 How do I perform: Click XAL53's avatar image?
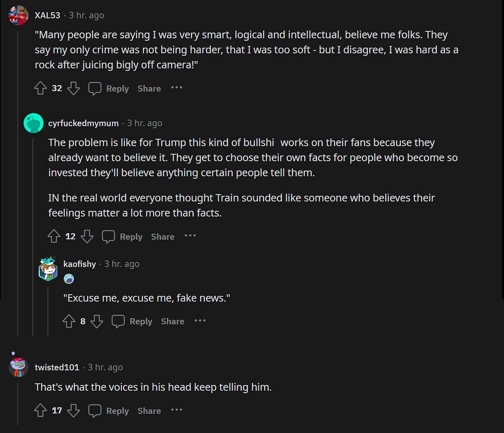[18, 15]
